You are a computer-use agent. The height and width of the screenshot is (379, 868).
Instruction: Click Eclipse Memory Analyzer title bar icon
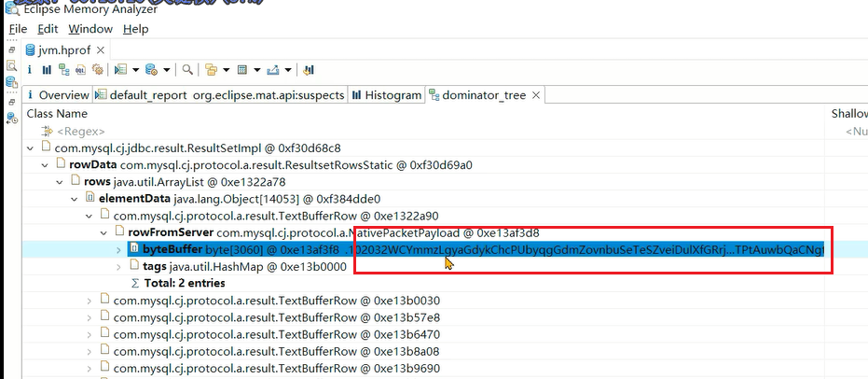coord(12,10)
